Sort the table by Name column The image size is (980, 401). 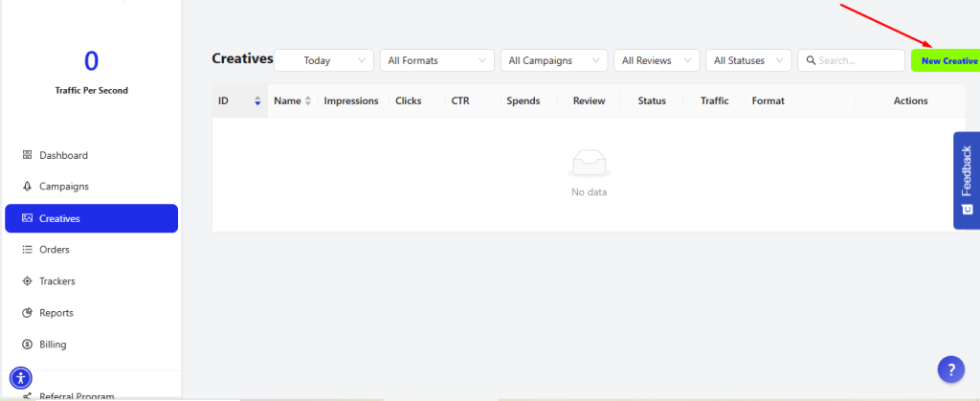(307, 100)
